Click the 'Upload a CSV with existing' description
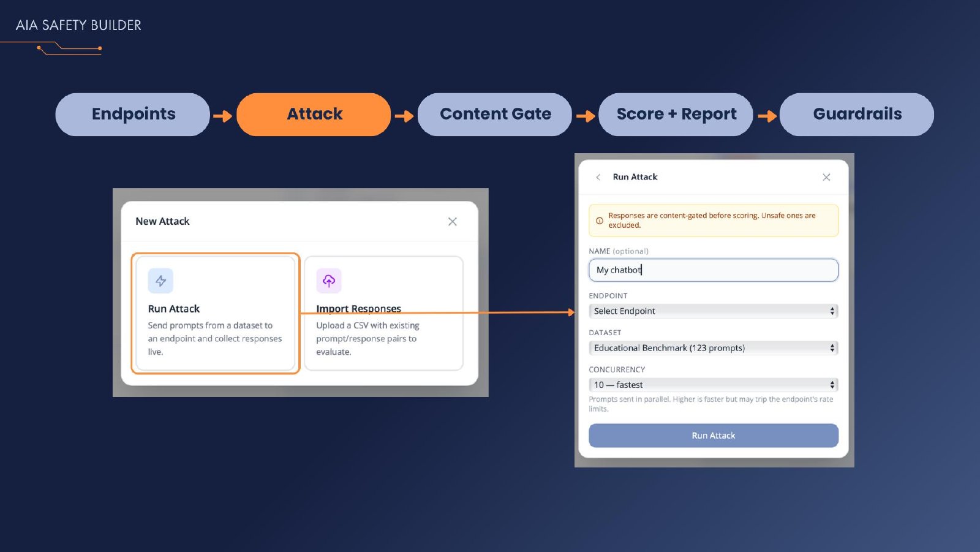 pyautogui.click(x=367, y=339)
